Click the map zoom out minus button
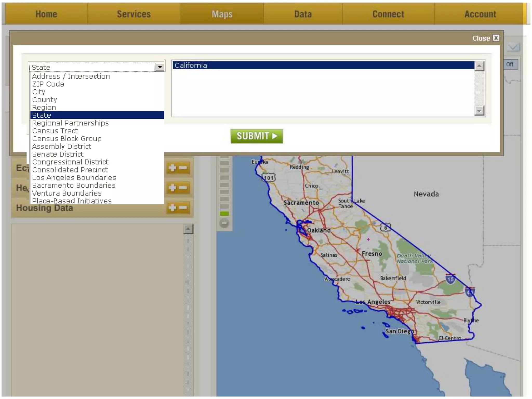The width and height of the screenshot is (532, 399). [224, 223]
